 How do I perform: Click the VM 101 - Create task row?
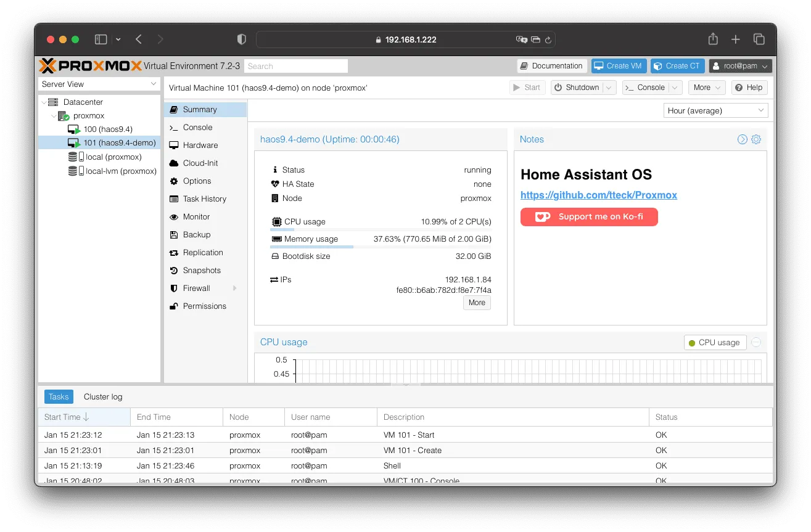[405, 451]
